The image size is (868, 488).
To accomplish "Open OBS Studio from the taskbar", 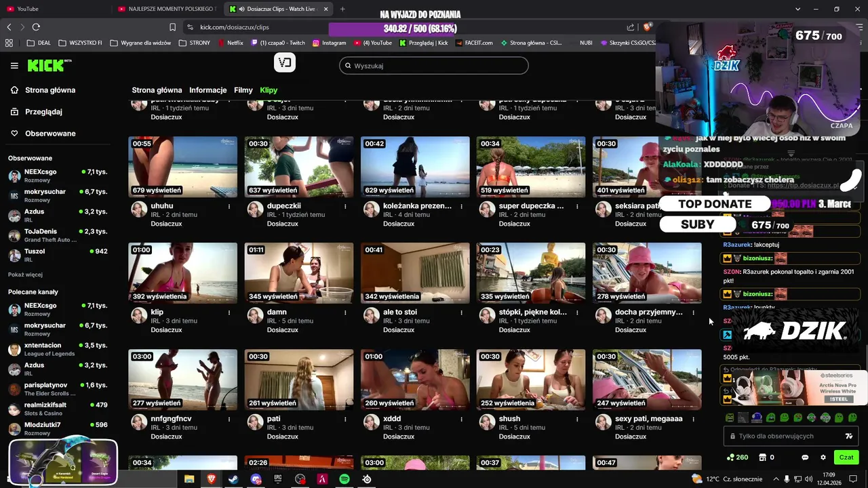I will [300, 479].
